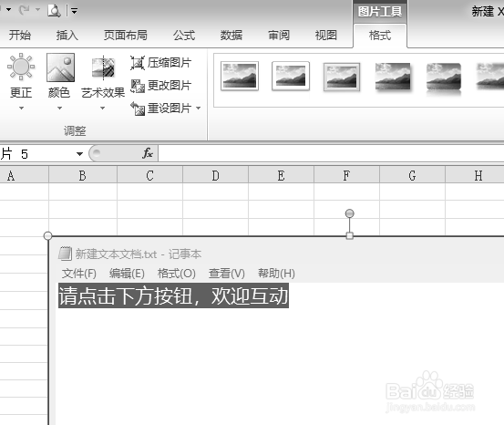The height and width of the screenshot is (425, 504).
Task: Select the 格式 tab under picture tools
Action: (380, 36)
